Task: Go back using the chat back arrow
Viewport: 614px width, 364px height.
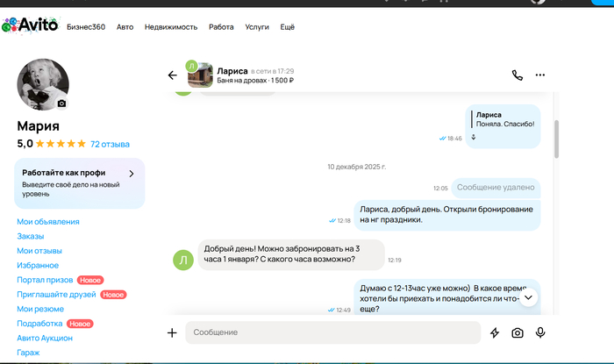Action: 172,75
